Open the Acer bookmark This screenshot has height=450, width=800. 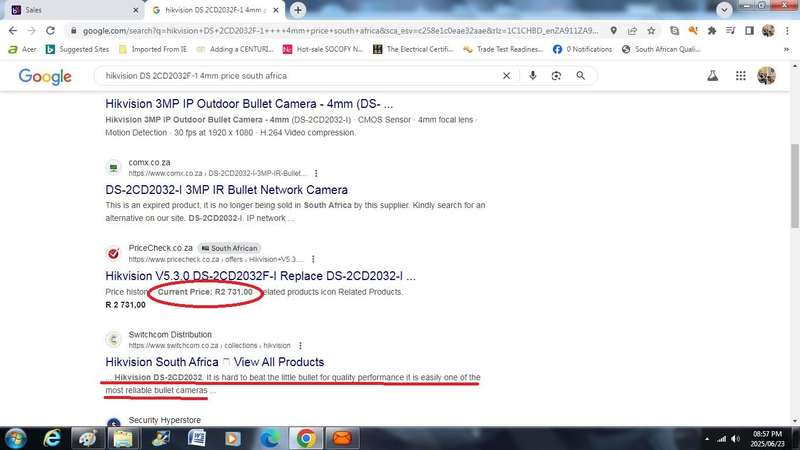[x=22, y=49]
